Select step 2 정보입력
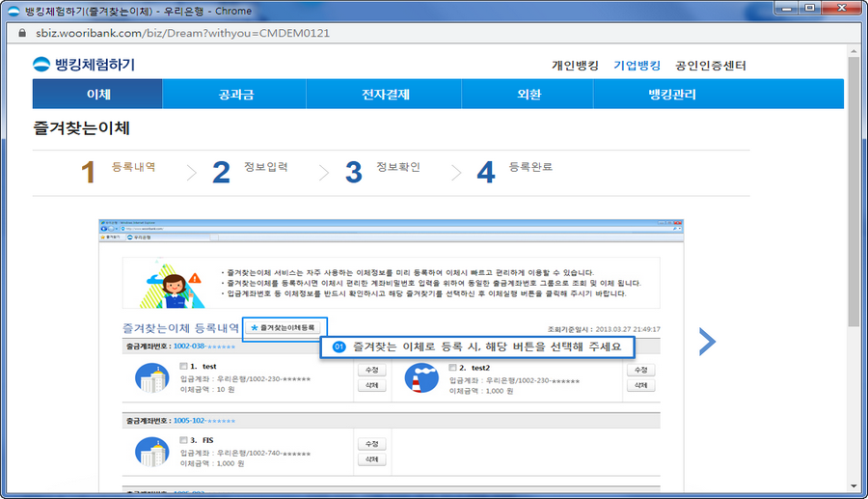 tap(250, 171)
